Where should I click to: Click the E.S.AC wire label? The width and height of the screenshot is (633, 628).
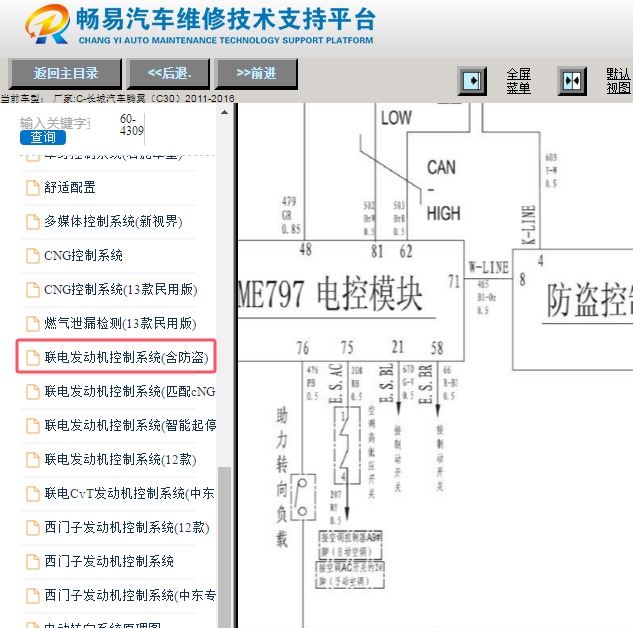336,383
